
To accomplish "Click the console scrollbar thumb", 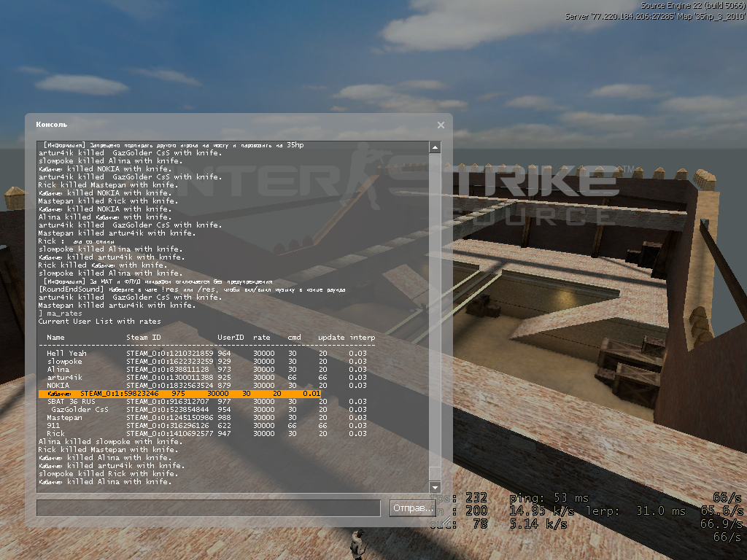I will click(435, 473).
